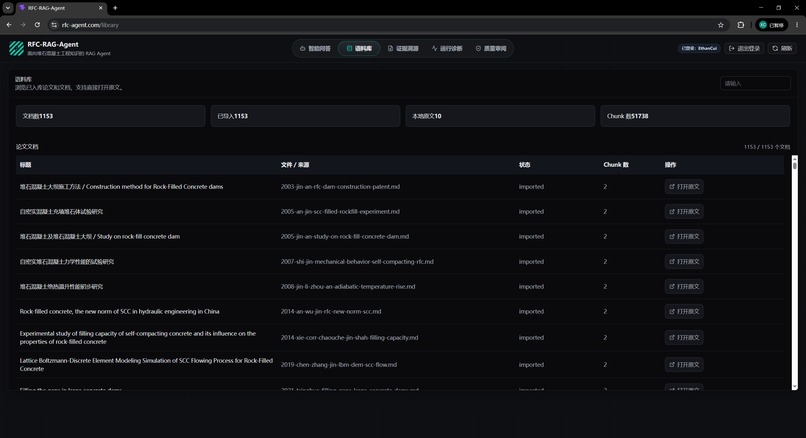Click the Chunk 数 51738 stat card
806x438 pixels.
tap(695, 116)
